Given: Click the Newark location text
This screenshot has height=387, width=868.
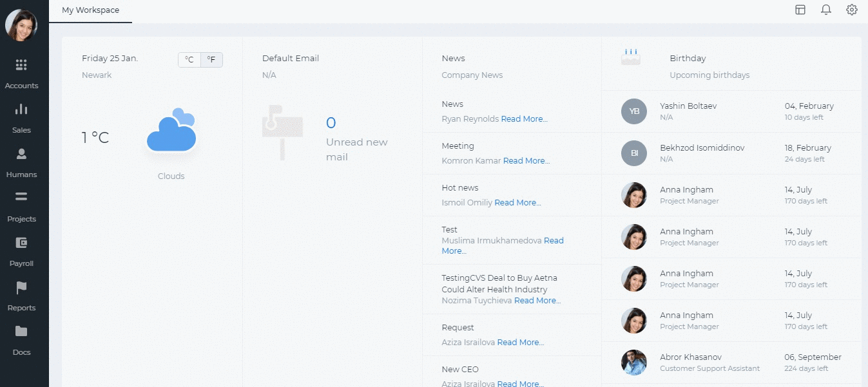Looking at the screenshot, I should (97, 75).
